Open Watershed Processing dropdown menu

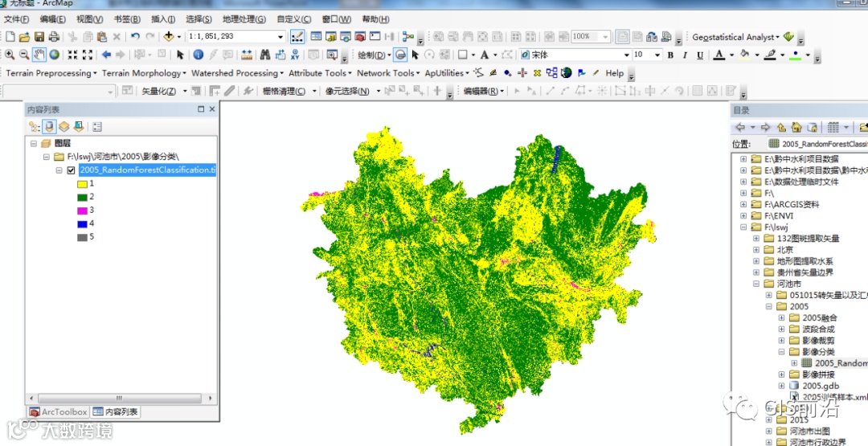(237, 73)
